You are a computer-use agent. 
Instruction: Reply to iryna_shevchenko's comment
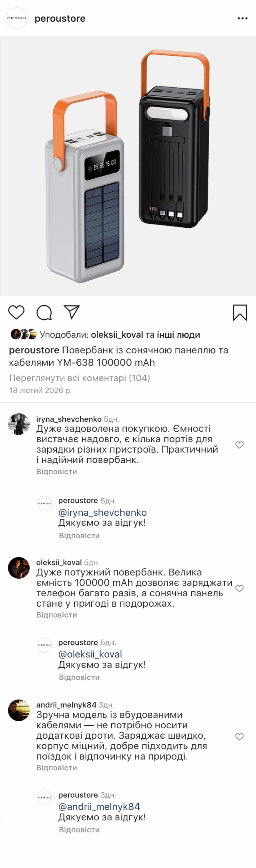[56, 471]
